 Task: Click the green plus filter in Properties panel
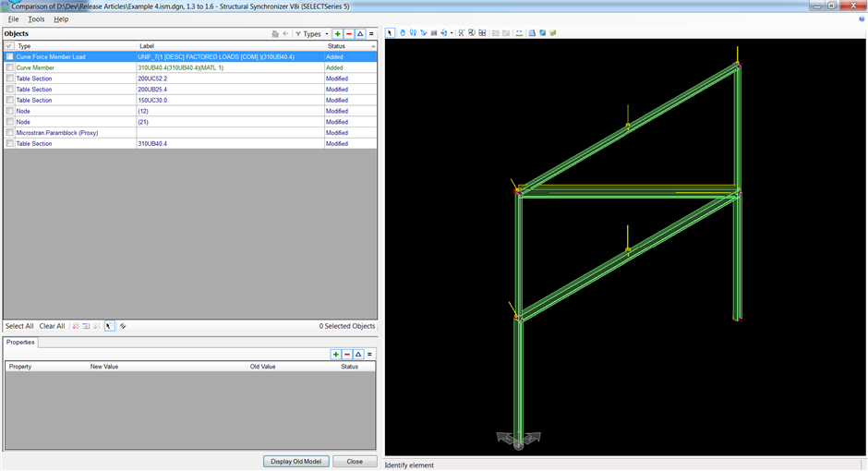[x=336, y=355]
